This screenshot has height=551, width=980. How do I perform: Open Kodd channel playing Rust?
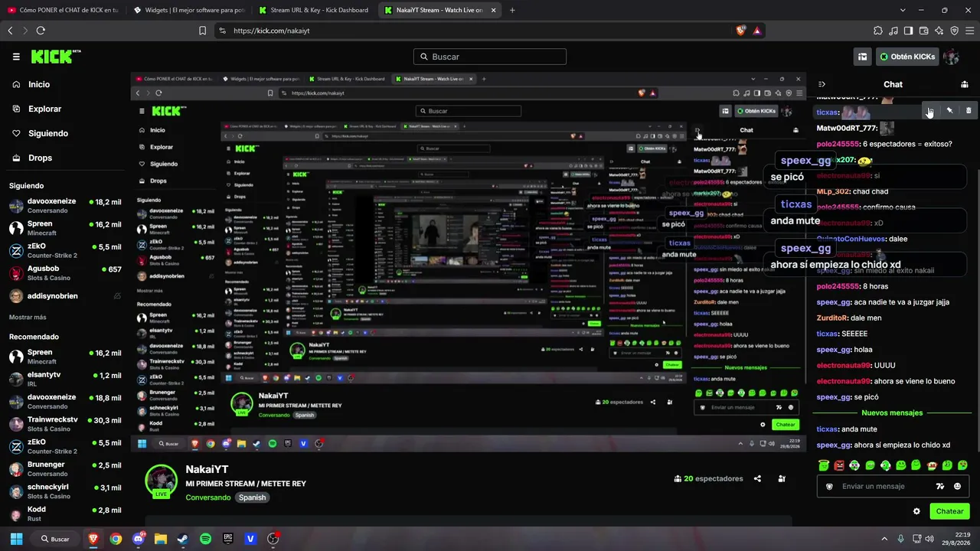tap(65, 514)
